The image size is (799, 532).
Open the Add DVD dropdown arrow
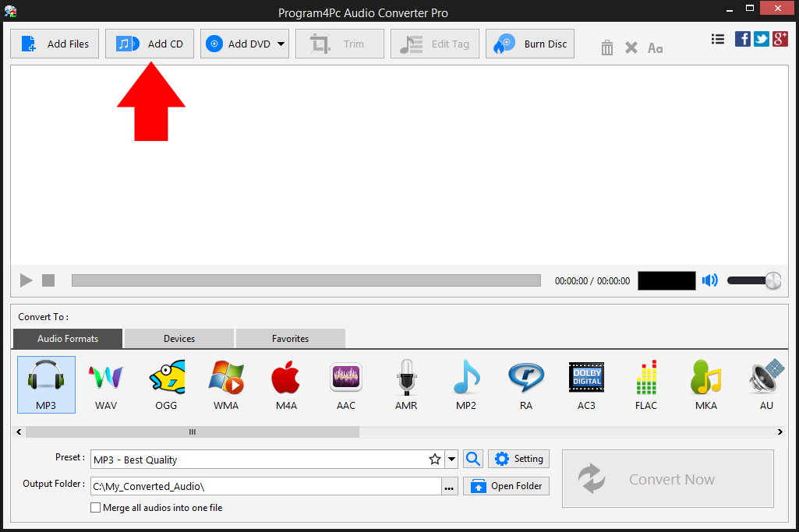[x=280, y=44]
